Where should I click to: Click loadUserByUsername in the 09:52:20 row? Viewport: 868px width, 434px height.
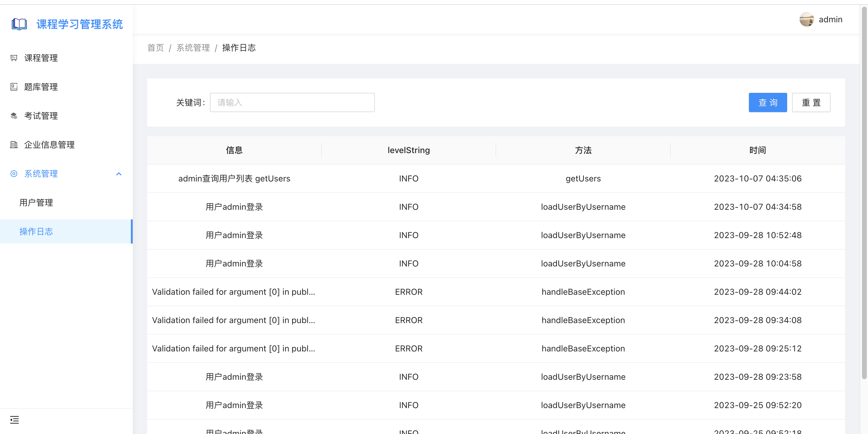[x=583, y=405]
